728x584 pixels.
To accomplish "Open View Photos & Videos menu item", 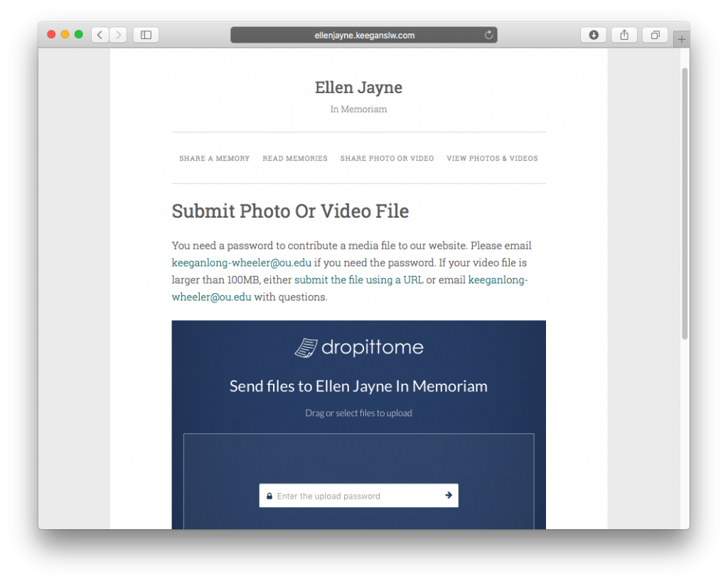I will point(492,159).
